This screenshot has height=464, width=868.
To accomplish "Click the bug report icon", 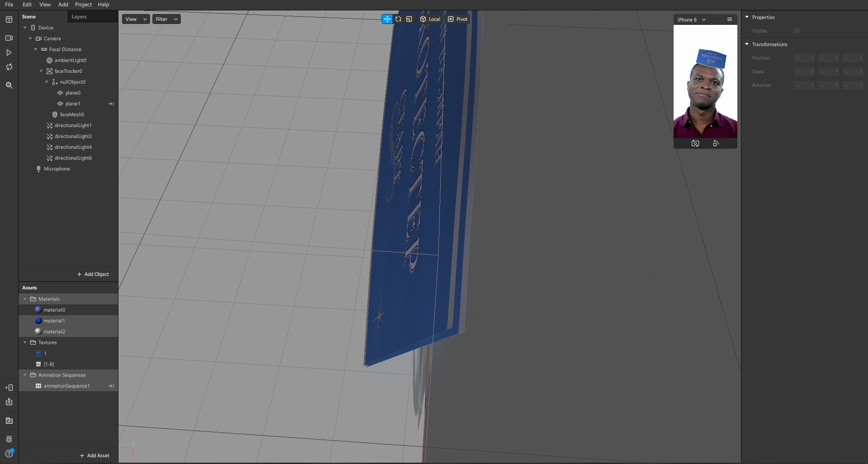I will pos(9,439).
